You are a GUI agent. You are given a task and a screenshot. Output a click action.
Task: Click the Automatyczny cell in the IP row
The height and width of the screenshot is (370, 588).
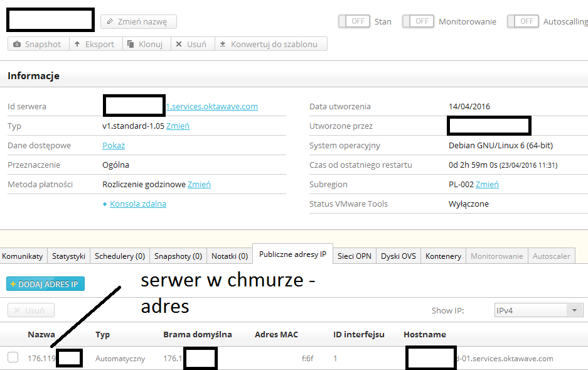coord(120,359)
